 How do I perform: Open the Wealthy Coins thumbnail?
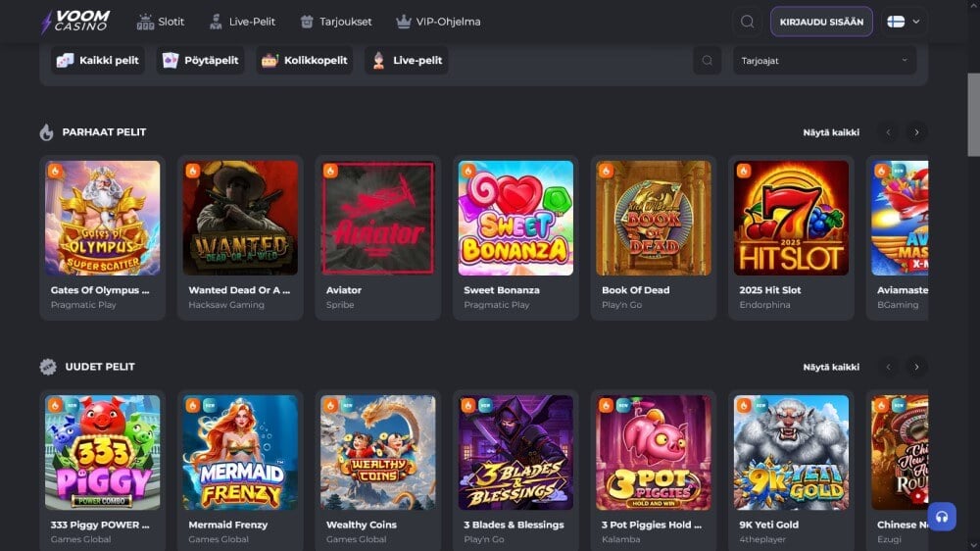[x=378, y=452]
